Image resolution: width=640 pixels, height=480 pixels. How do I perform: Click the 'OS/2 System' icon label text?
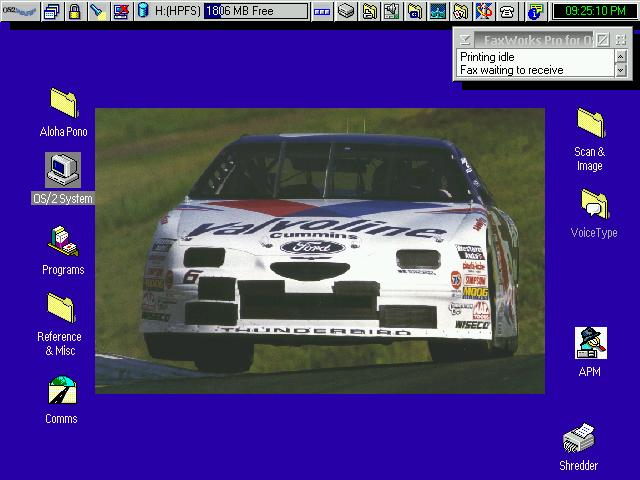tap(63, 198)
